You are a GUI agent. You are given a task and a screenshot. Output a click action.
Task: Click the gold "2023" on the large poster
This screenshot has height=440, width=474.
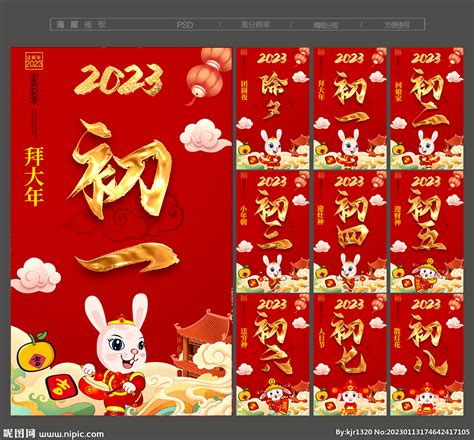(x=118, y=80)
